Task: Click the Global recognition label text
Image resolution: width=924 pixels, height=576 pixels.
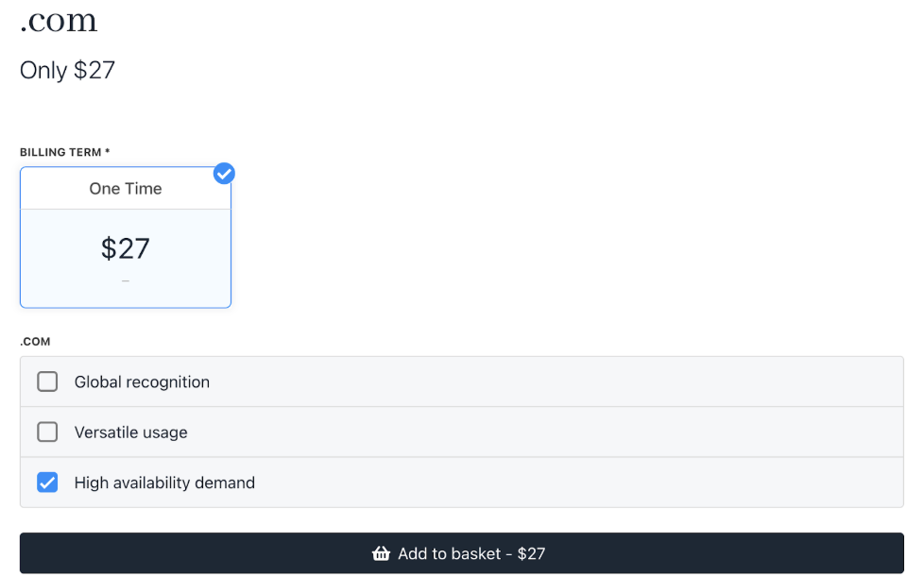Action: [x=142, y=381]
